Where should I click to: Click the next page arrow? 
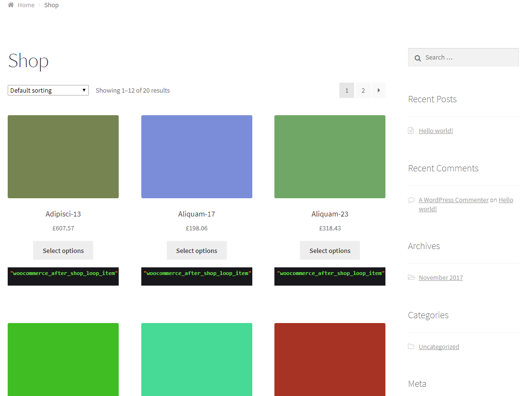pyautogui.click(x=379, y=90)
